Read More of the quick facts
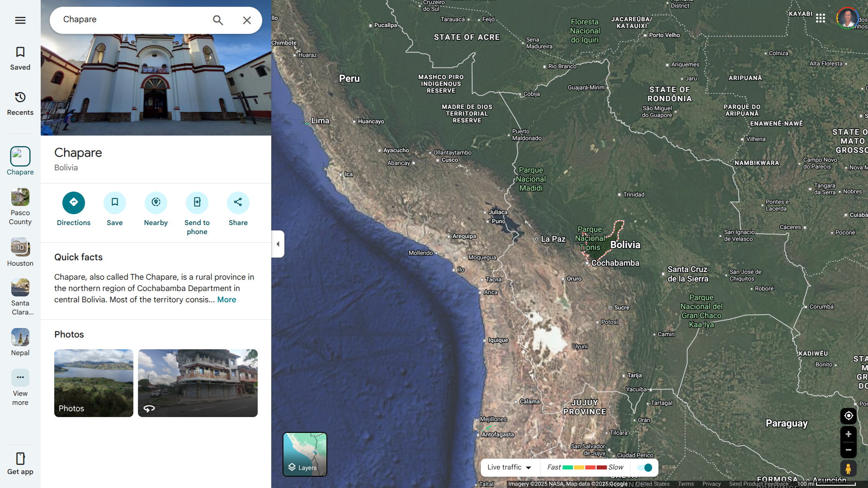 [x=226, y=300]
